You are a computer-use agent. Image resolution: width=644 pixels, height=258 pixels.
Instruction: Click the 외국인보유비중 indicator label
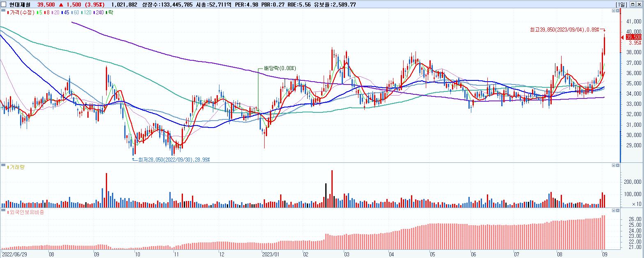(x=25, y=212)
